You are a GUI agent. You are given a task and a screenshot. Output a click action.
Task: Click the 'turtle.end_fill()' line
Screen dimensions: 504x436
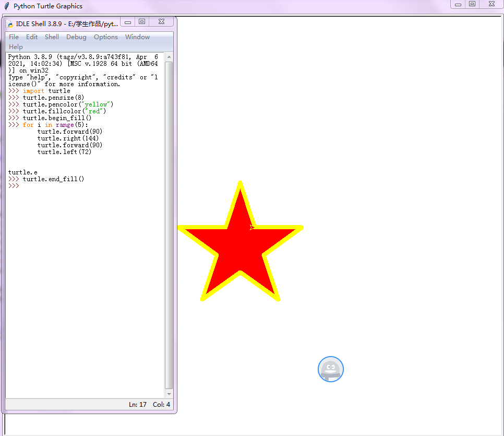point(53,179)
